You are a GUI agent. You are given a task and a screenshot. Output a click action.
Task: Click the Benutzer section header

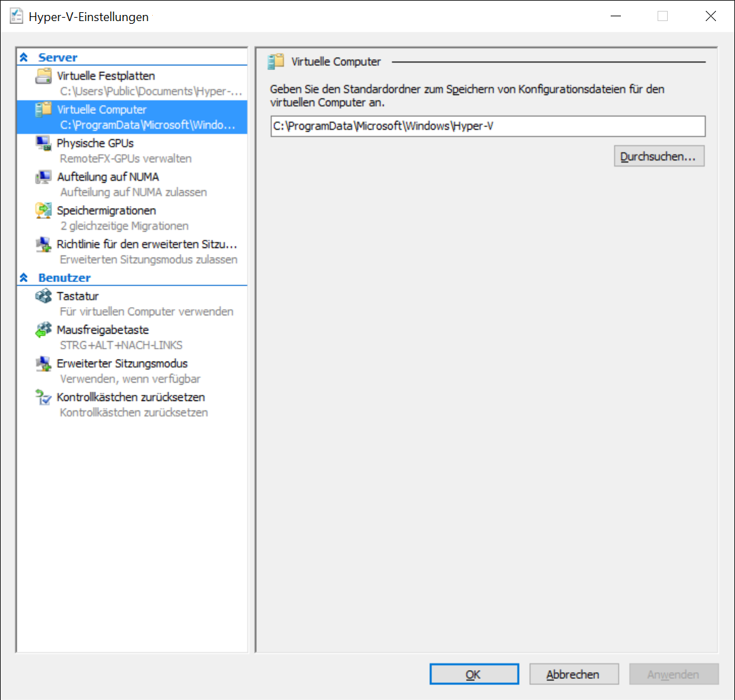tap(65, 277)
